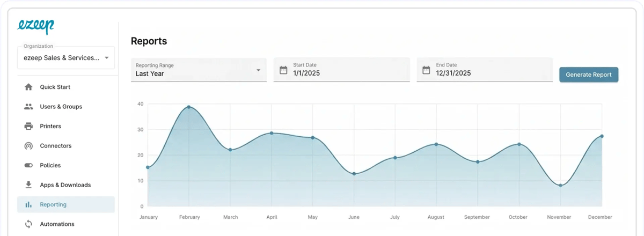Select the November lowest data point
Image resolution: width=644 pixels, height=236 pixels.
560,186
